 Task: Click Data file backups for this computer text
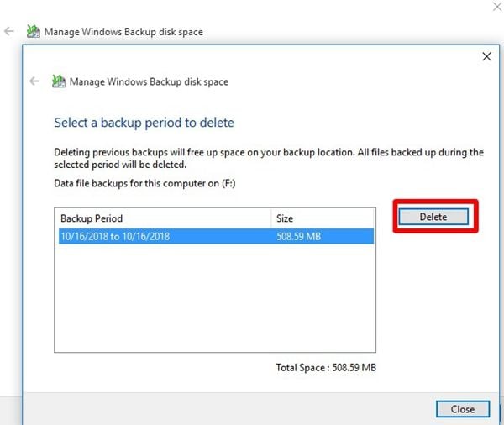tap(144, 183)
